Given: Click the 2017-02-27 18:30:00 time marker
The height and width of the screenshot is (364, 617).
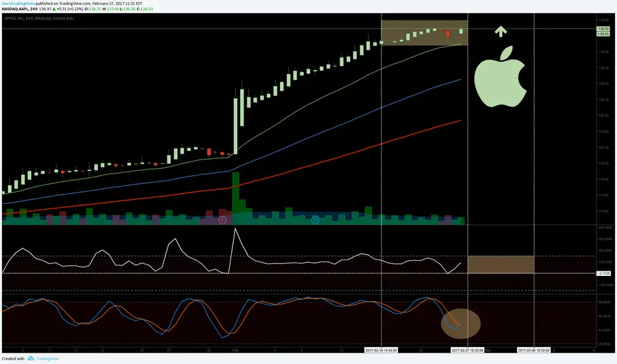Looking at the screenshot, I should [x=467, y=350].
